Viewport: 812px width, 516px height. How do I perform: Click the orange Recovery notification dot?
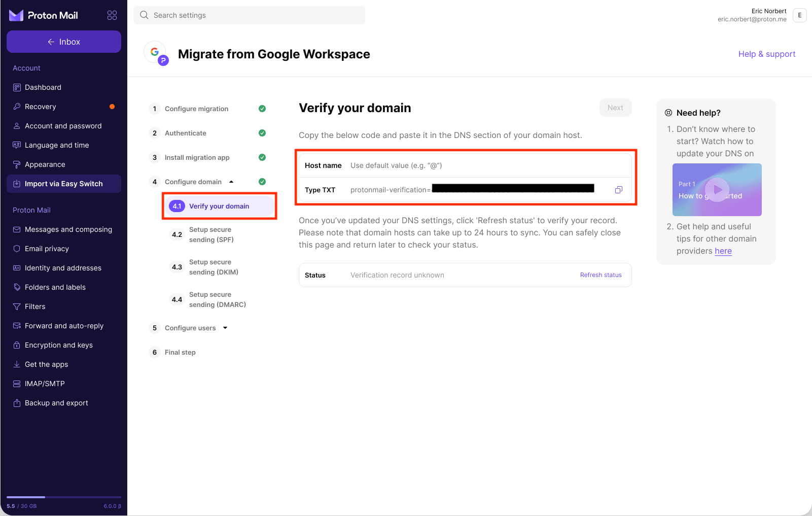pos(112,107)
